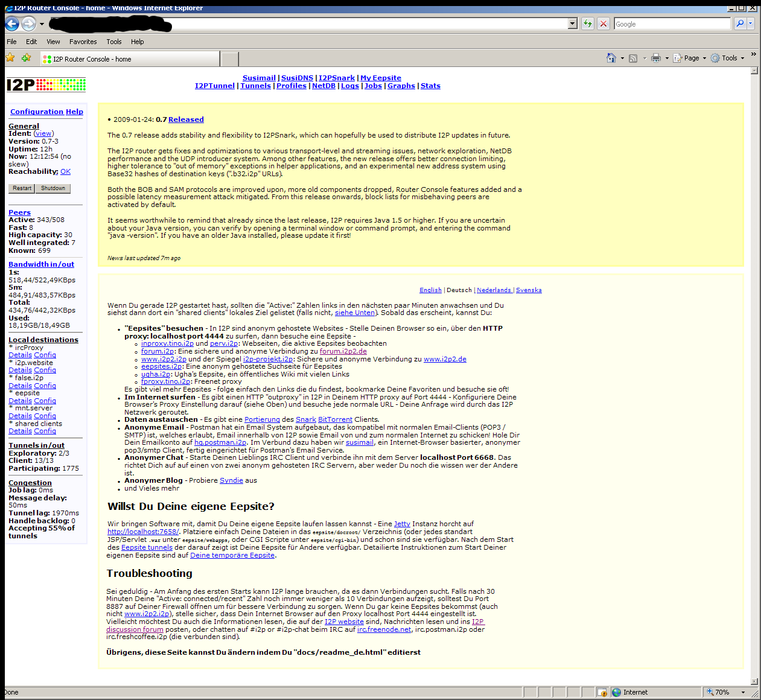Print using the printer icon

[656, 59]
